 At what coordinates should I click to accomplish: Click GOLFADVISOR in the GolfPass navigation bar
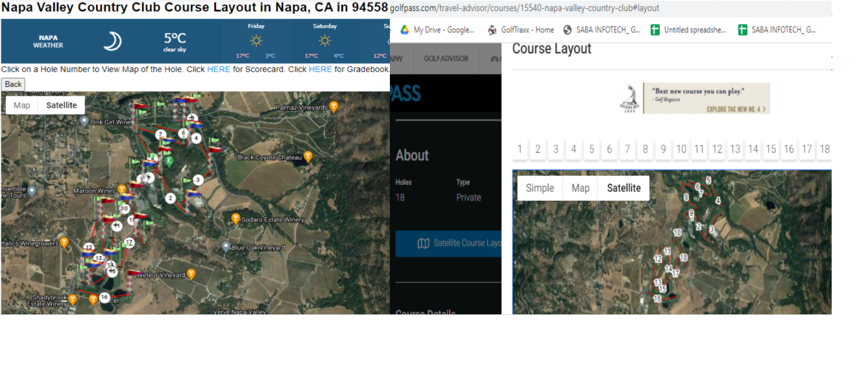pyautogui.click(x=446, y=58)
